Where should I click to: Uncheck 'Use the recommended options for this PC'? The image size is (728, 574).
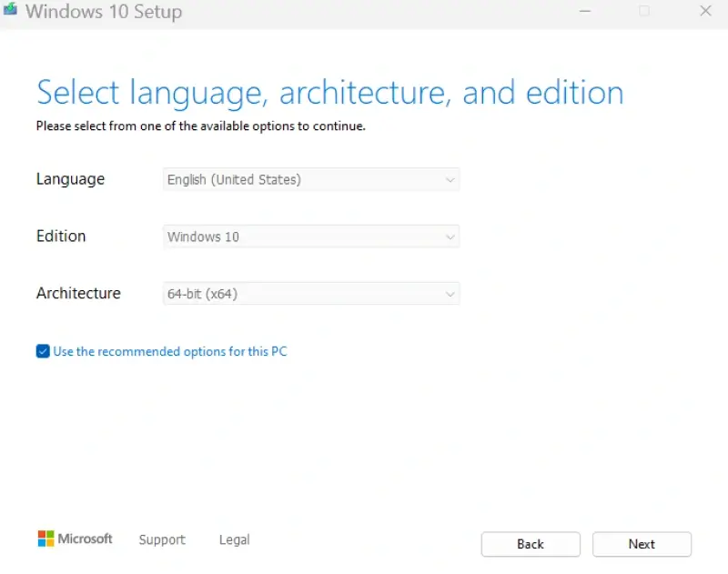tap(42, 351)
